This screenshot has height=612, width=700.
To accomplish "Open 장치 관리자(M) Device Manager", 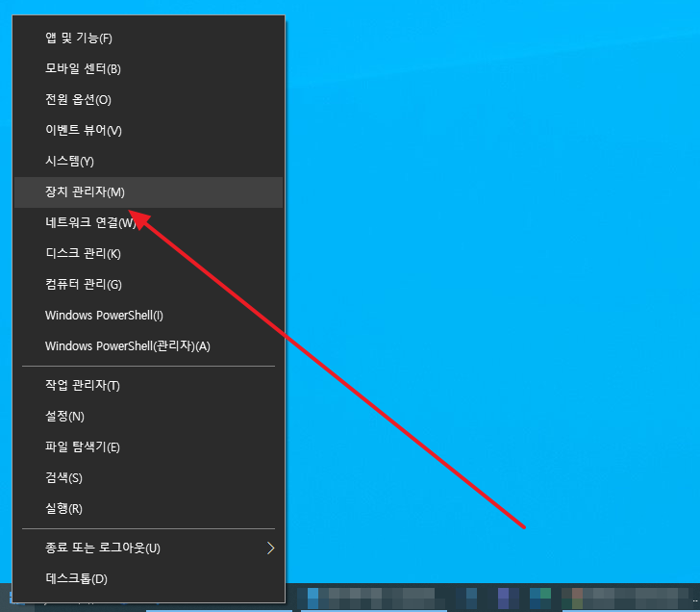I will pos(148,192).
